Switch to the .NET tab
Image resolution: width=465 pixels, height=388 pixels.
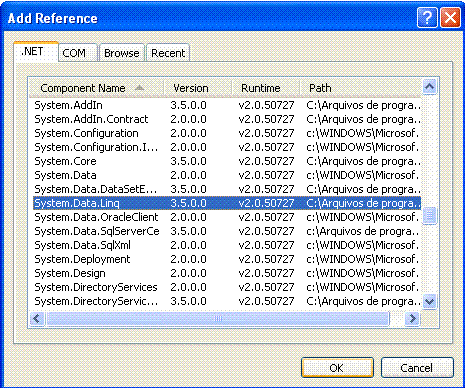[x=36, y=52]
